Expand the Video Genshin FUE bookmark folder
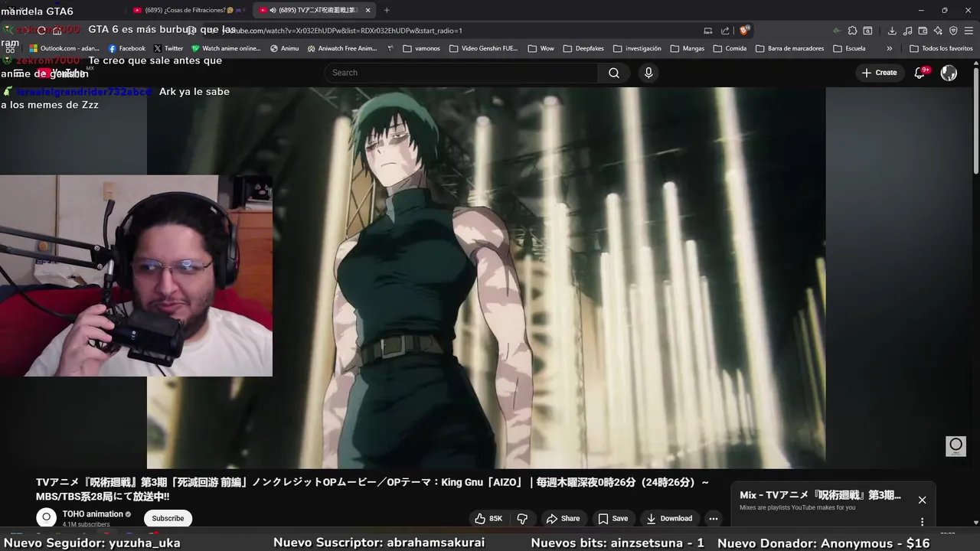 point(484,48)
